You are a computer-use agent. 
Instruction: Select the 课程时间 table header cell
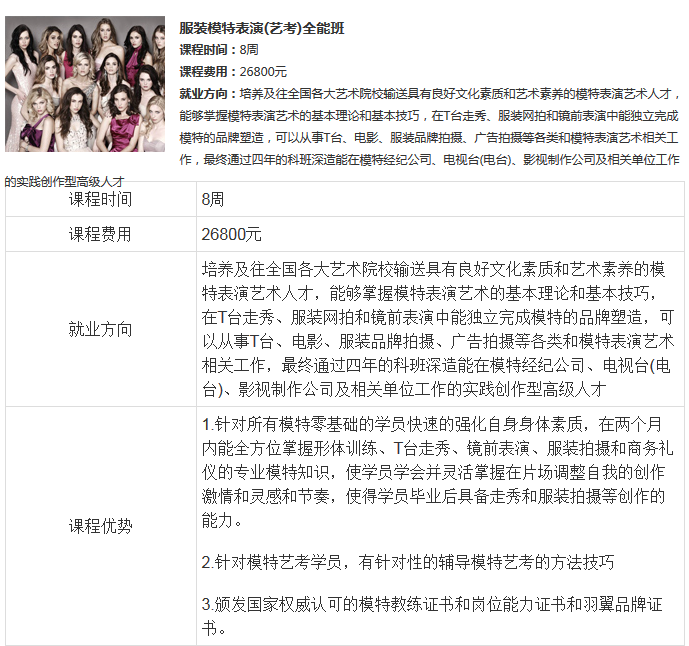101,199
